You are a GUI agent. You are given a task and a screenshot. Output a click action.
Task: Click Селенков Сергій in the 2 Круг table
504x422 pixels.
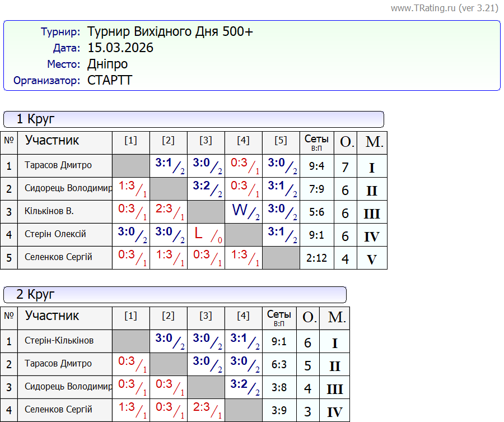click(58, 410)
